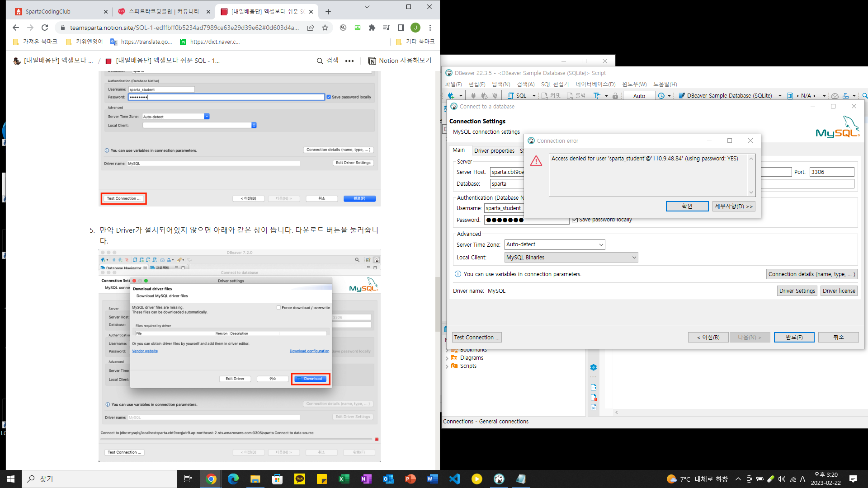Open the Windows Start menu

click(x=11, y=479)
